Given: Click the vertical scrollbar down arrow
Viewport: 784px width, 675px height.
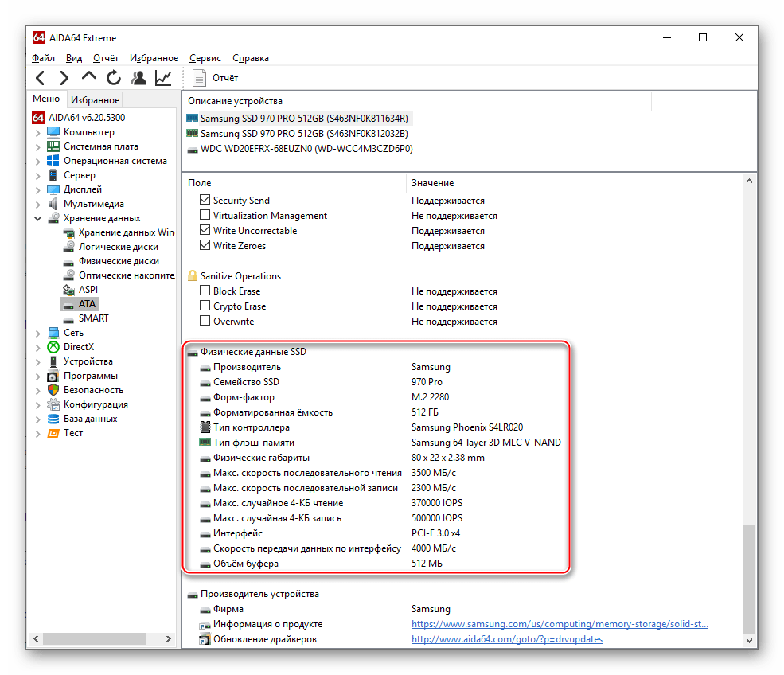Looking at the screenshot, I should tap(749, 640).
